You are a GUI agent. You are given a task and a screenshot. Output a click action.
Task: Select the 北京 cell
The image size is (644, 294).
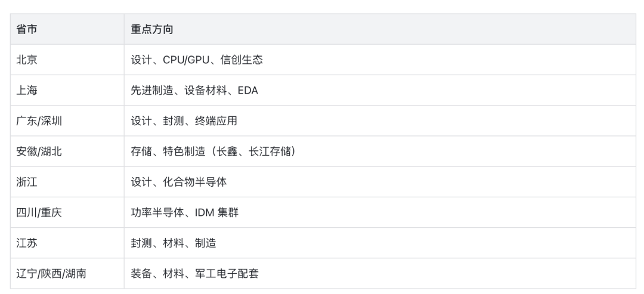click(x=67, y=60)
